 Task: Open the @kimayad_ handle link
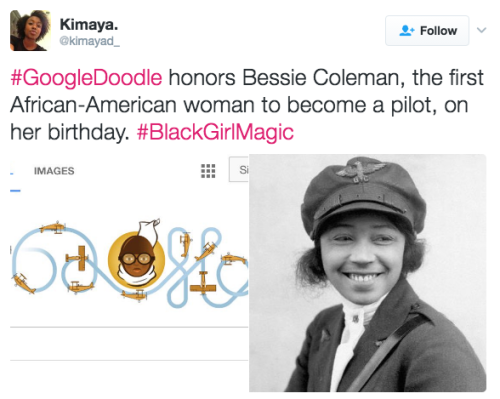pos(89,41)
